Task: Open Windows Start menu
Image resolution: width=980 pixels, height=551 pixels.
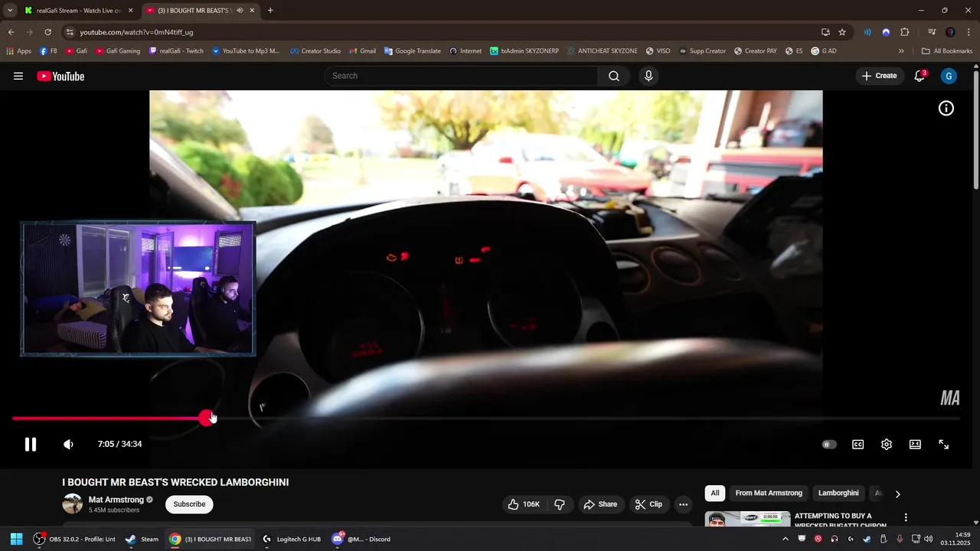Action: coord(16,539)
